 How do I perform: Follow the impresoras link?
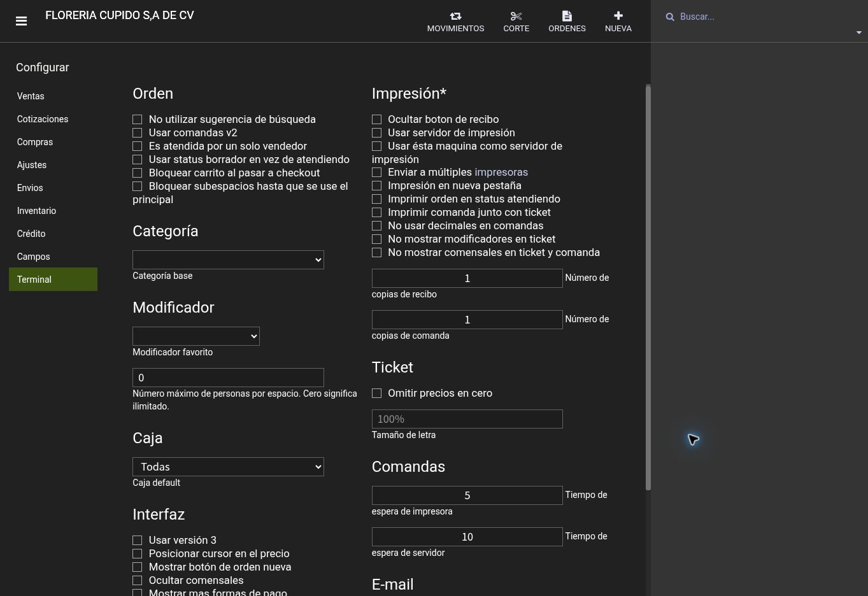tap(501, 173)
